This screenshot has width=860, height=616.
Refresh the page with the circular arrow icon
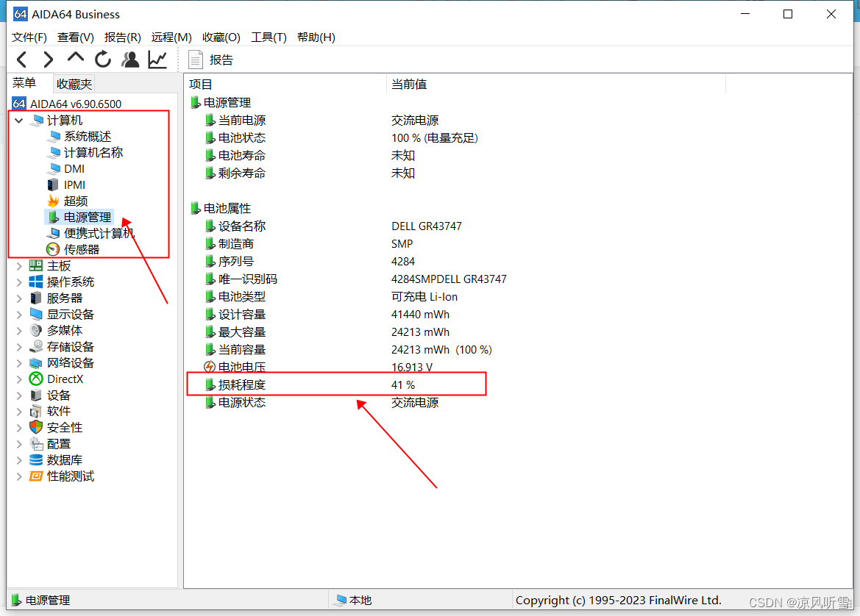pos(102,60)
